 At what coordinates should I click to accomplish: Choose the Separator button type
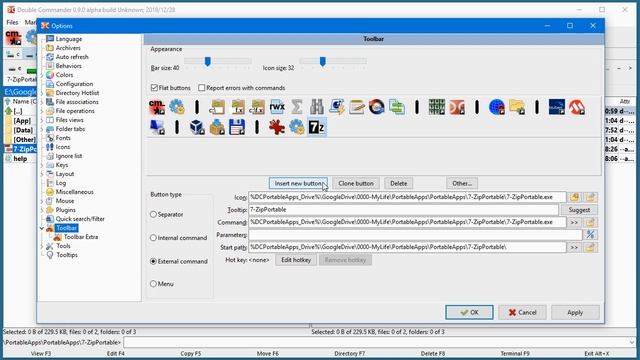point(153,214)
